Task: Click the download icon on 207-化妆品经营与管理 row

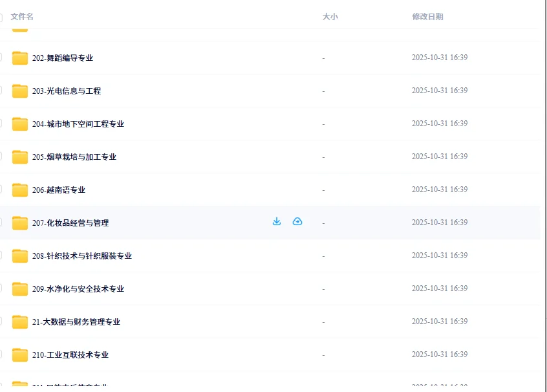Action: pos(277,222)
